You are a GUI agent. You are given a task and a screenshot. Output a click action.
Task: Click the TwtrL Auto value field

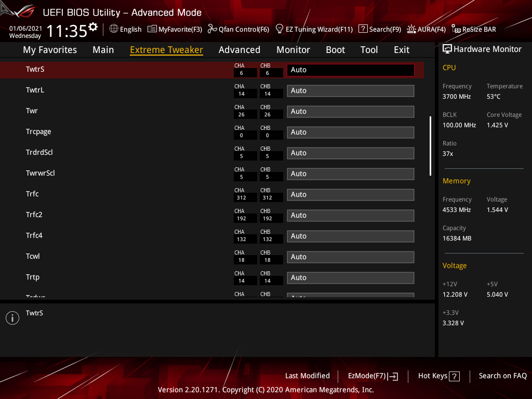351,90
